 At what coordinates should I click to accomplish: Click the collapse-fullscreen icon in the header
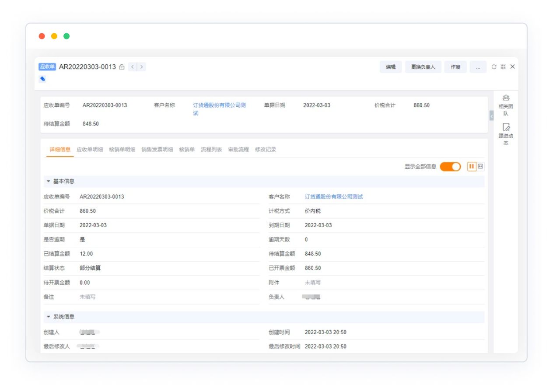click(x=503, y=67)
